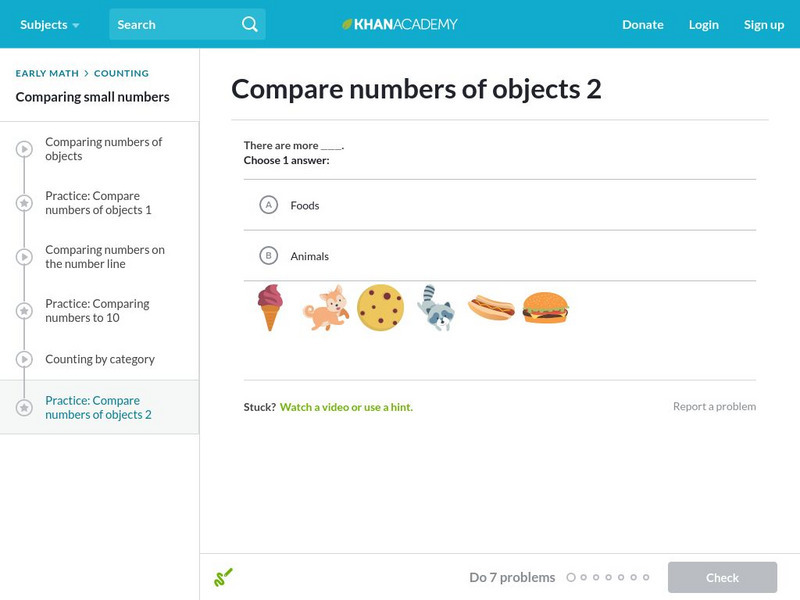The height and width of the screenshot is (600, 800).
Task: Click the first problem progress dot
Action: pos(571,577)
